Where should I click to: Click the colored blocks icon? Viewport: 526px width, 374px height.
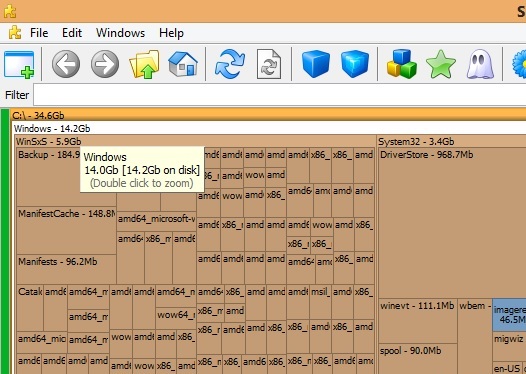tap(401, 64)
